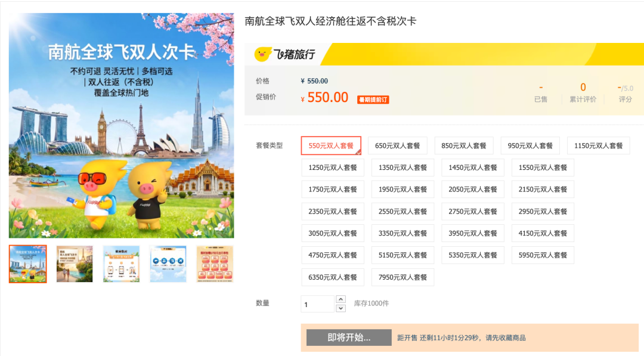Choose the 4150元双人套餐 package
Image resolution: width=644 pixels, height=356 pixels.
tap(543, 233)
